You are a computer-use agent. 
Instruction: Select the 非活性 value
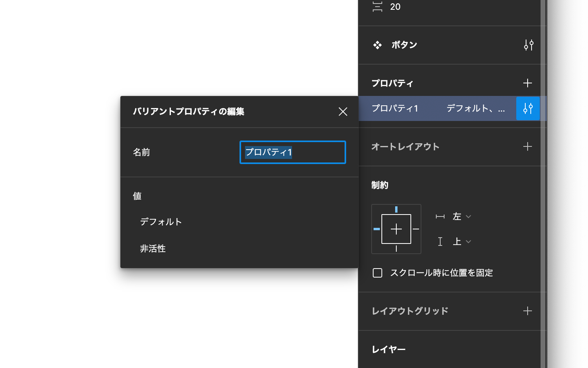[x=153, y=249]
